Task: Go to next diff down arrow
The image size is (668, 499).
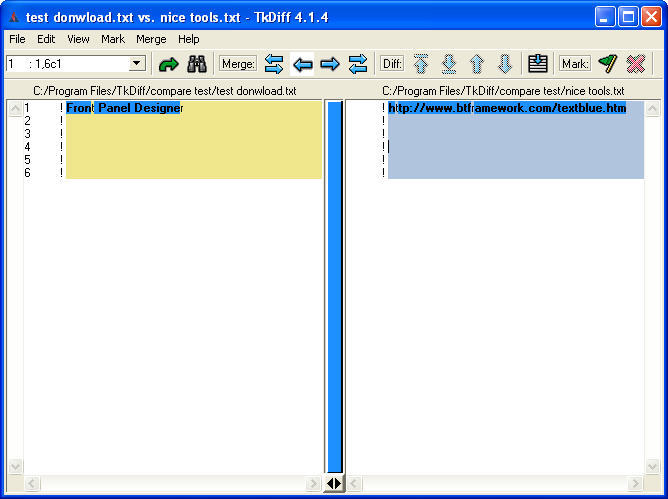Action: point(505,64)
